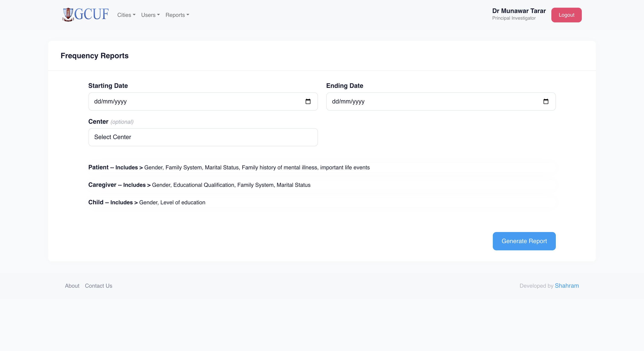Image resolution: width=644 pixels, height=351 pixels.
Task: Click the Caregiver -- Includes line
Action: 199,185
